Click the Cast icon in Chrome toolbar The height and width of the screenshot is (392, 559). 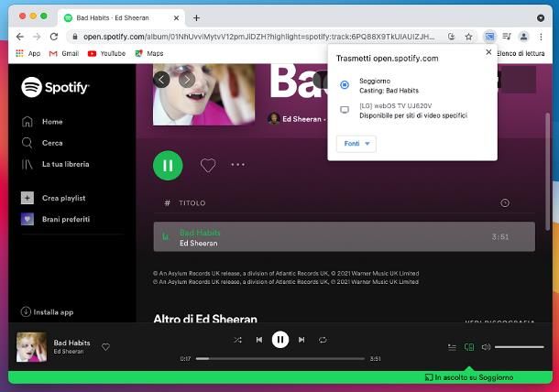coord(489,37)
